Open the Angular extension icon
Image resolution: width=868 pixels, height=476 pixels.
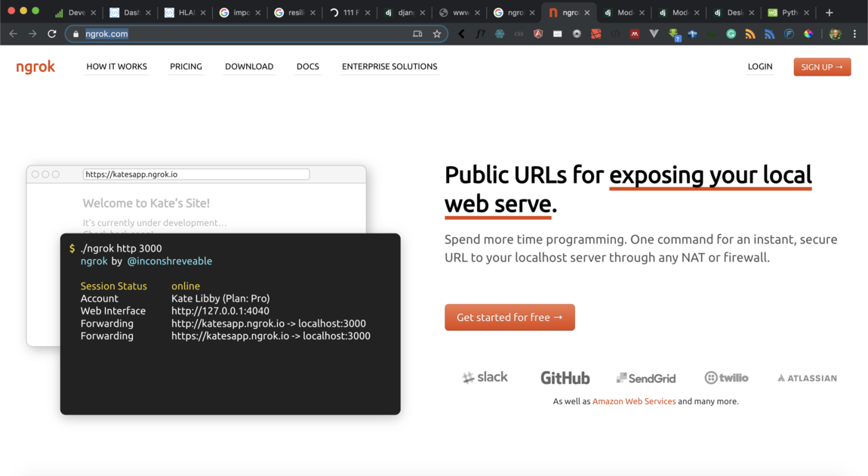tap(537, 34)
